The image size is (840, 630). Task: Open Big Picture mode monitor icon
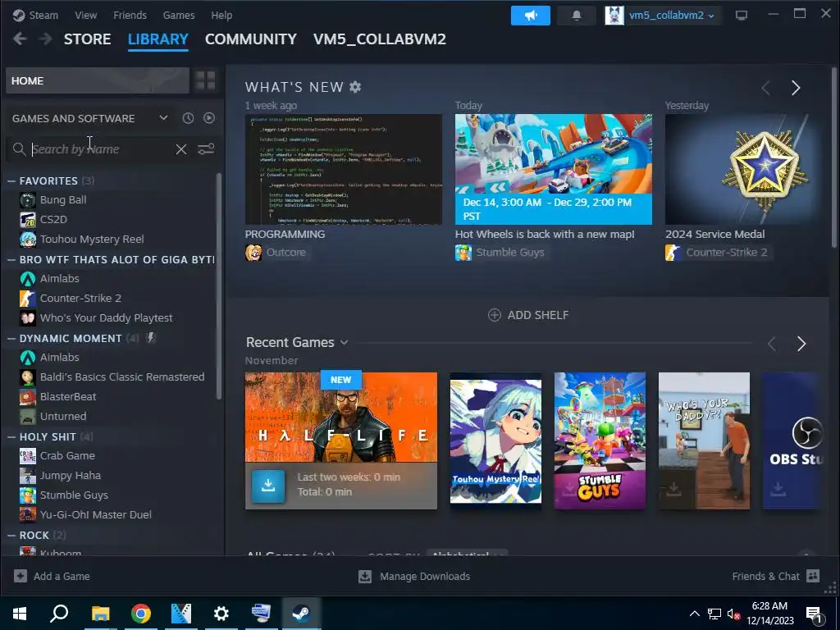pos(742,16)
